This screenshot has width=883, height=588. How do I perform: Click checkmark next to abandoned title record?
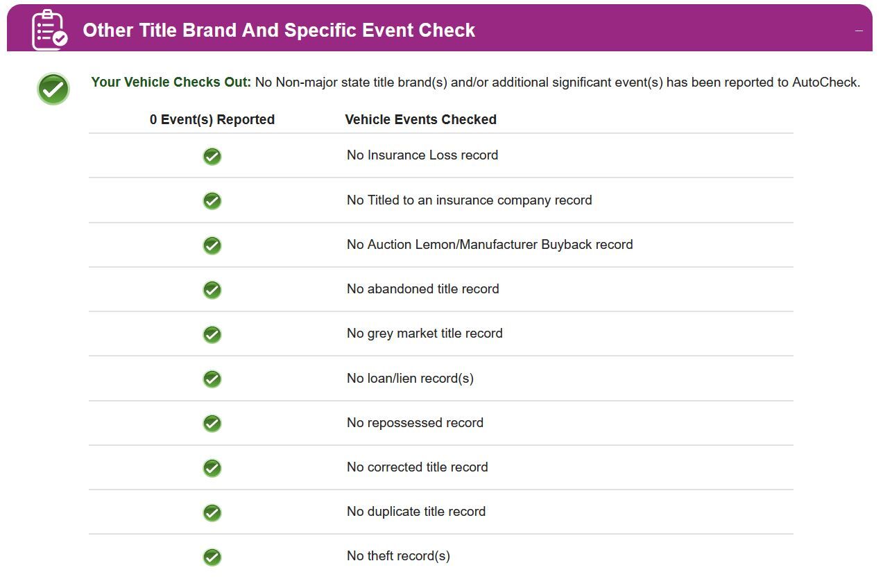(x=212, y=290)
